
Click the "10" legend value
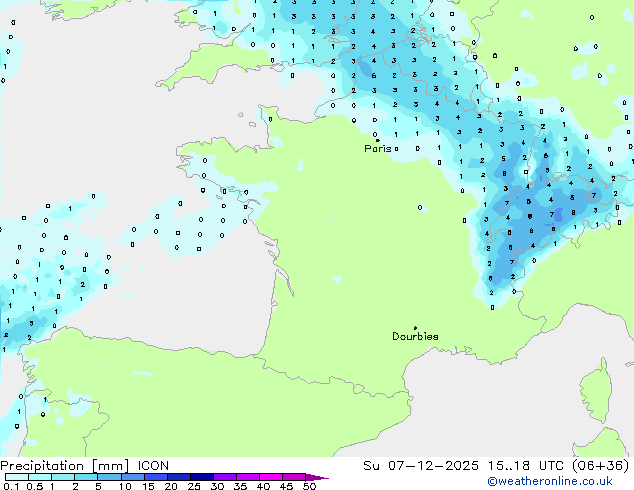[125, 486]
